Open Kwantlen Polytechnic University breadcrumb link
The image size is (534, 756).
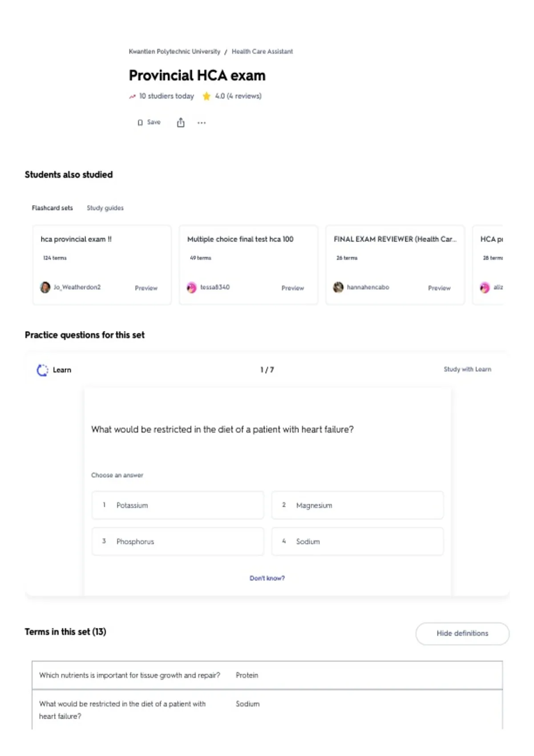tap(174, 52)
